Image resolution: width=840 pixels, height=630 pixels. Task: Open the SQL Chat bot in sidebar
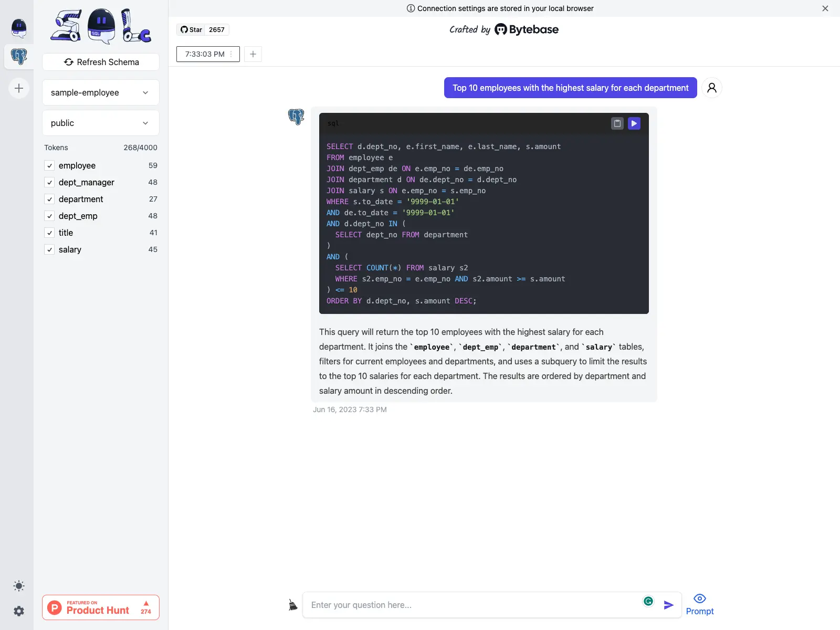coord(19,28)
